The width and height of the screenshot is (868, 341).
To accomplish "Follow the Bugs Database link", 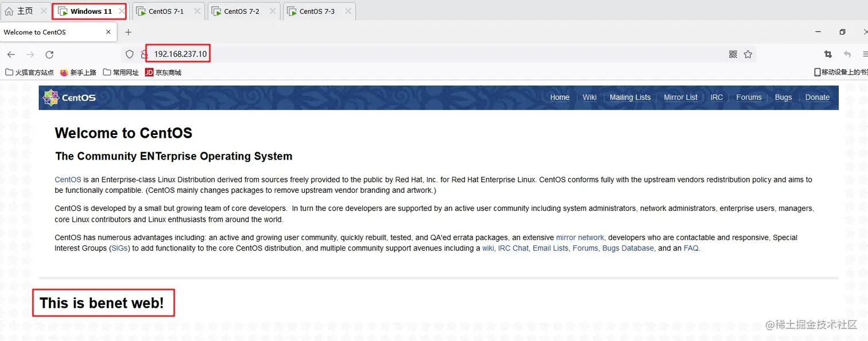I will 628,249.
